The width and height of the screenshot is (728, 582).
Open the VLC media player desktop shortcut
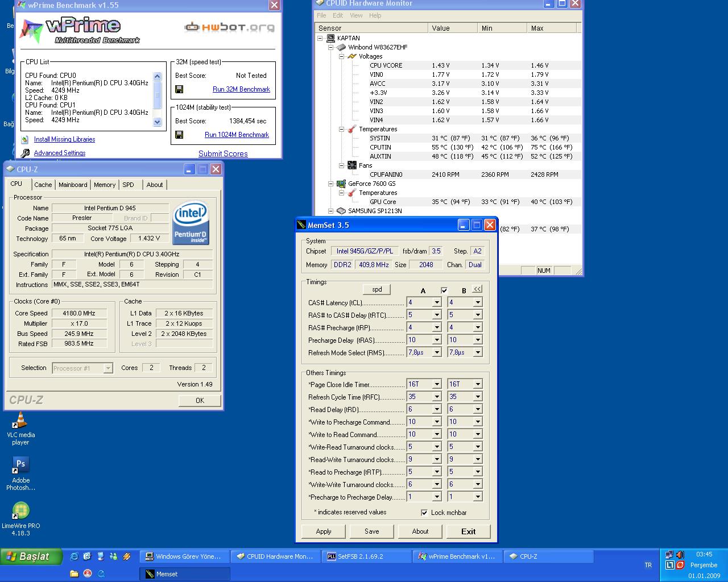click(x=20, y=429)
